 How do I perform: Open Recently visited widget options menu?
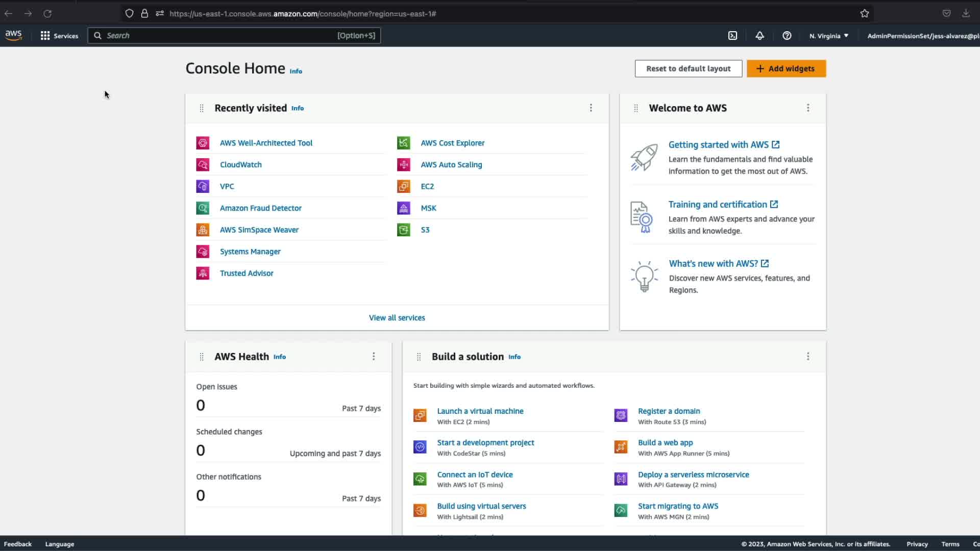[591, 108]
